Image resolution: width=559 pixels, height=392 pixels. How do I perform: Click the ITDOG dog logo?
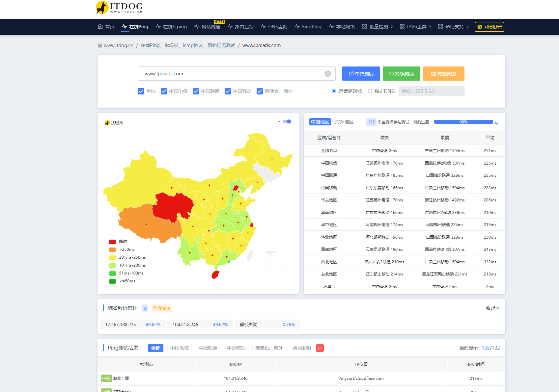[102, 8]
